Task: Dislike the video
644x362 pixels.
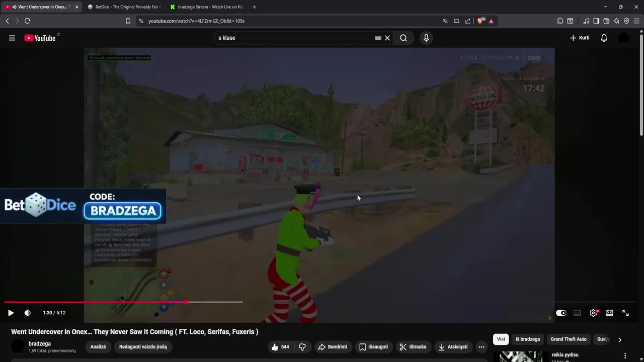Action: 302,347
